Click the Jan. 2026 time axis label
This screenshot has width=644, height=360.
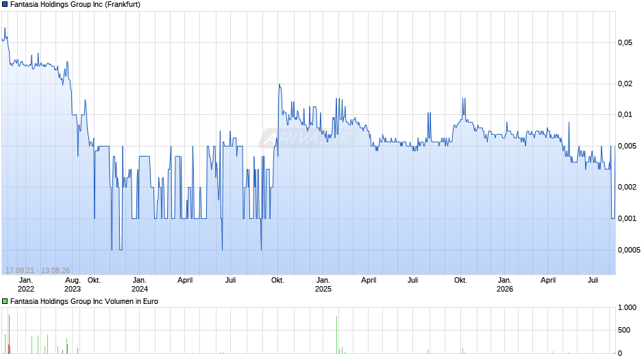[505, 285]
